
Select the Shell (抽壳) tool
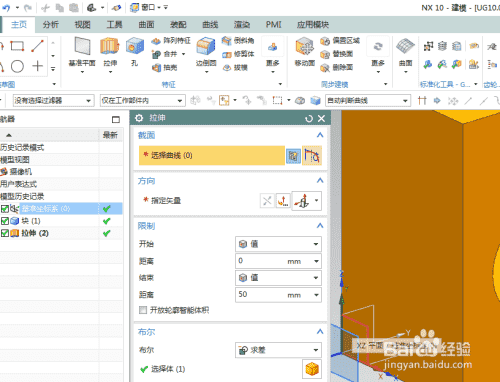(165, 68)
